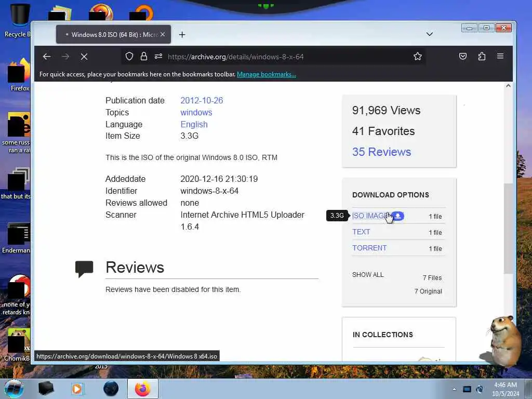The width and height of the screenshot is (532, 399).
Task: Click the scrollbar up arrow
Action: click(508, 86)
